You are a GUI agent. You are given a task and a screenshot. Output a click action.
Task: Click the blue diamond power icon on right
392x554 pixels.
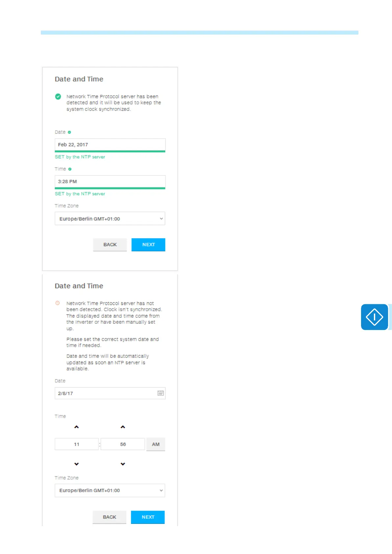[375, 317]
